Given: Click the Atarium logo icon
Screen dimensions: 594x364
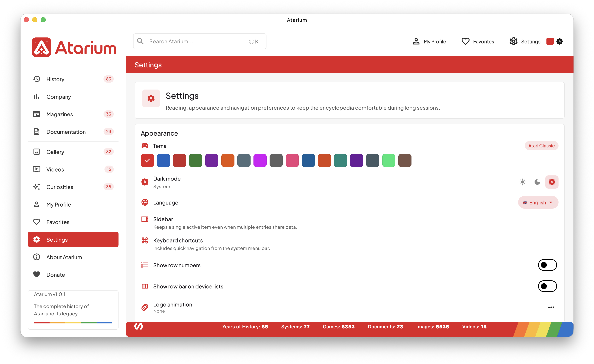Looking at the screenshot, I should 41,47.
